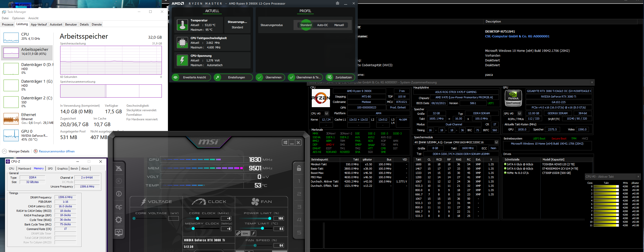Click the MSI Afterburner fighter jet logo icon
Image resolution: width=644 pixels, height=252 pixels.
119,168
